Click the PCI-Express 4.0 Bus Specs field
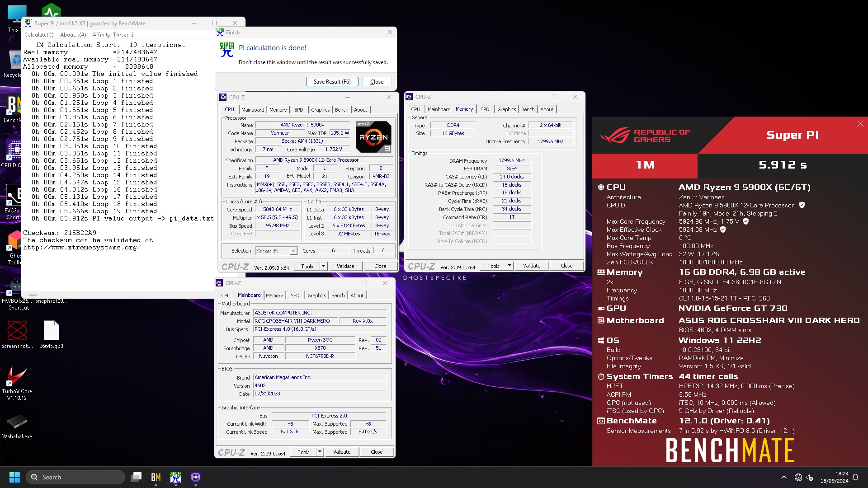868x488 pixels. (x=320, y=329)
